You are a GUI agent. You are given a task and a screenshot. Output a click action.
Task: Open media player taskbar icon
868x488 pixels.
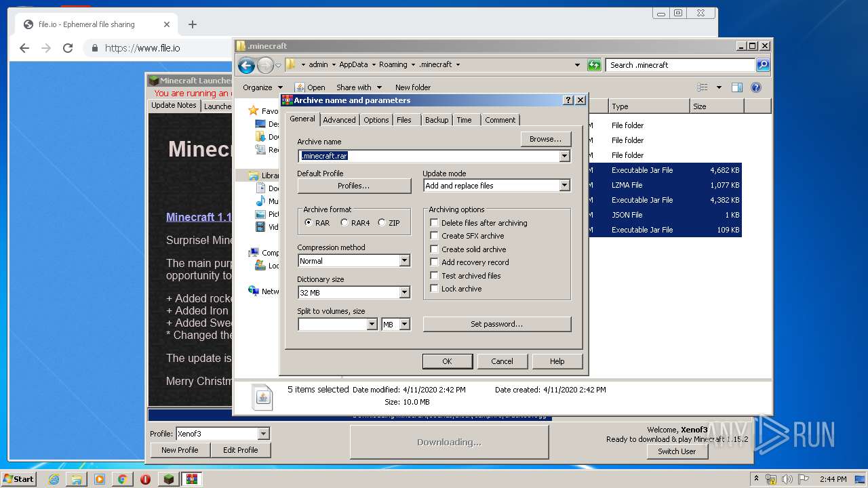coord(100,479)
